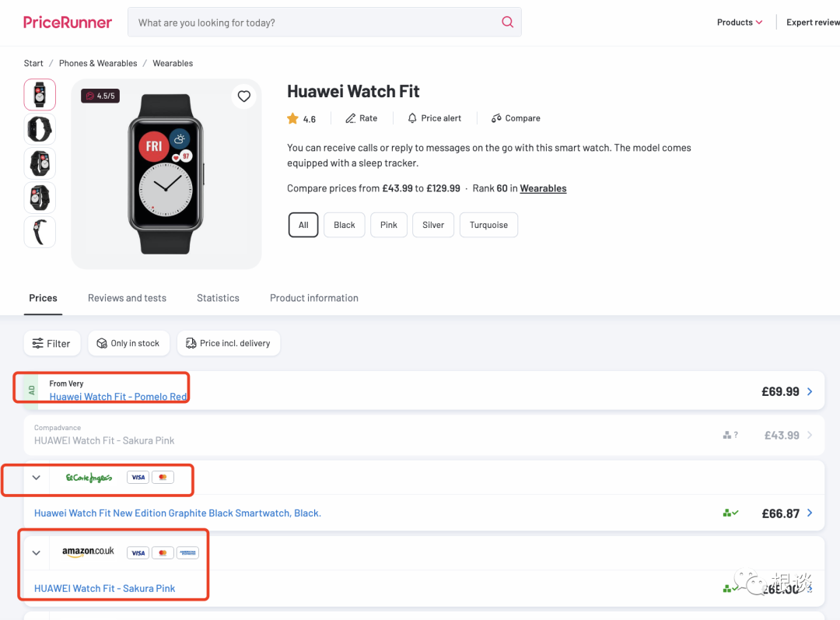Click the 4.6 star rating

click(x=301, y=119)
